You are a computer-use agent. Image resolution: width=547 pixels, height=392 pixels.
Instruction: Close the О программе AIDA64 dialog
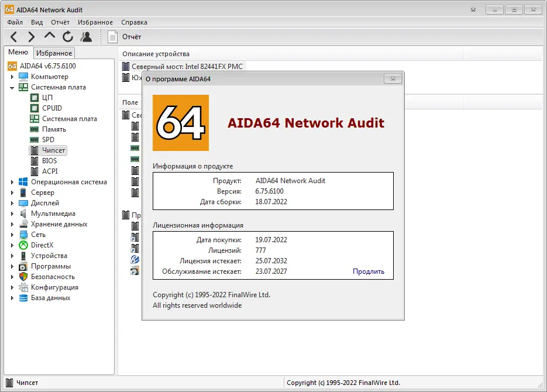click(392, 78)
